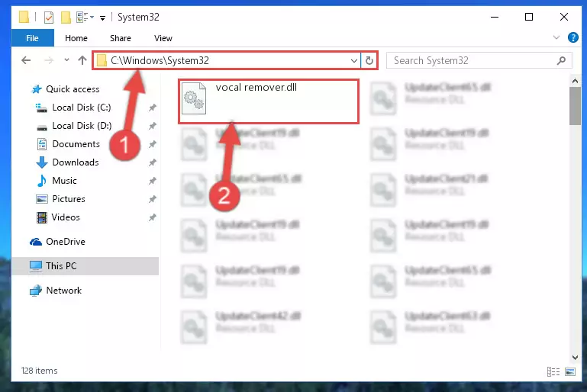Viewport: 587px width, 392px height.
Task: Click the Quick access star icon
Action: pyautogui.click(x=37, y=89)
